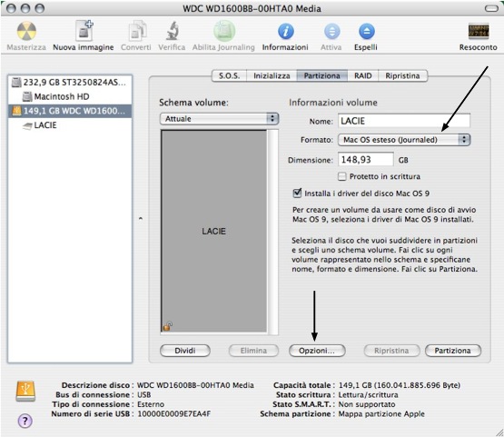Open the Schema volume Attuale dropdown
Viewport: 504px width, 437px height.
point(219,119)
